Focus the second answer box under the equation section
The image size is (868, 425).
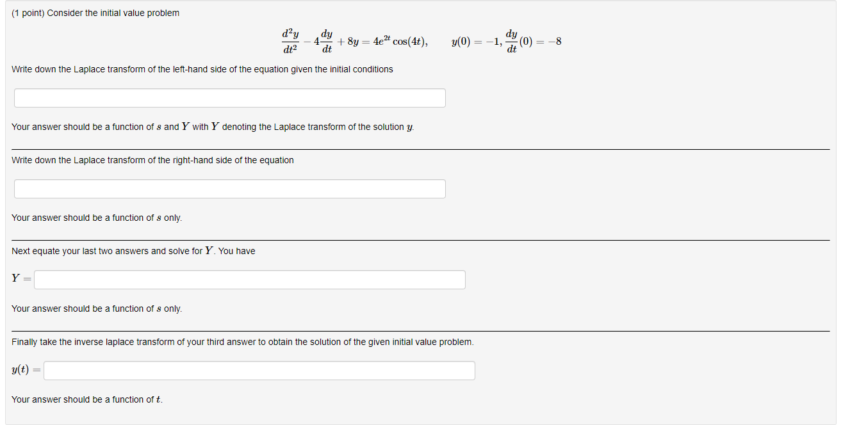(229, 188)
